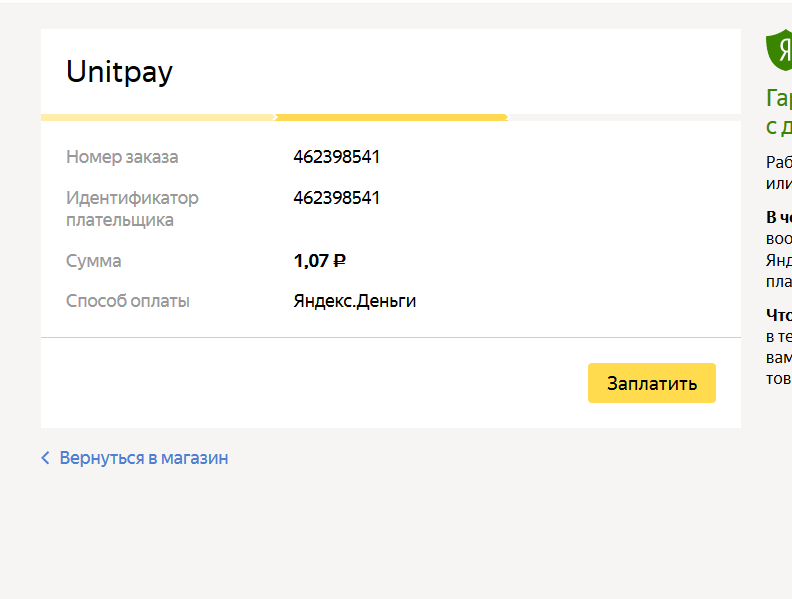
Task: Click the Номер заказа label
Action: (122, 157)
